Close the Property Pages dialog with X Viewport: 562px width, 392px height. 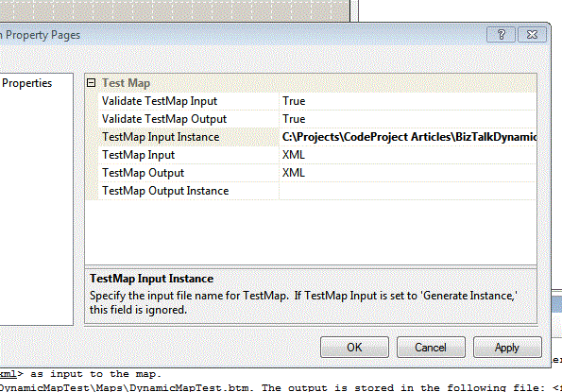point(533,35)
